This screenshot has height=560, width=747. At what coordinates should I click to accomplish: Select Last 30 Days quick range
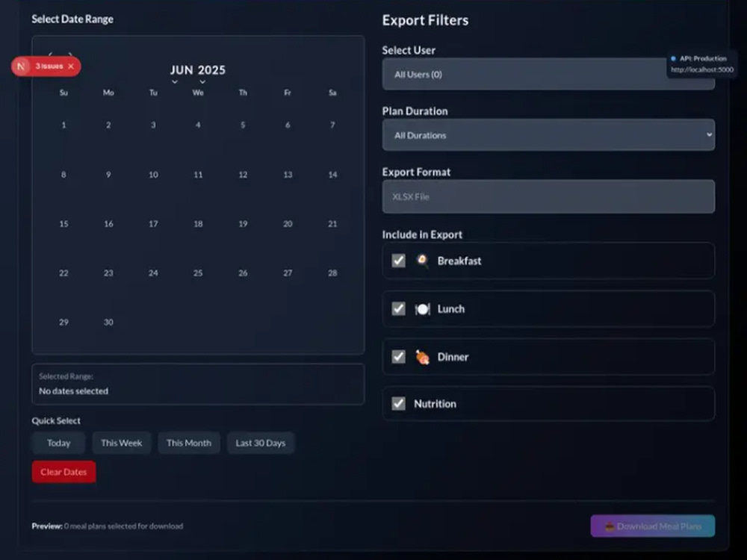tap(261, 443)
